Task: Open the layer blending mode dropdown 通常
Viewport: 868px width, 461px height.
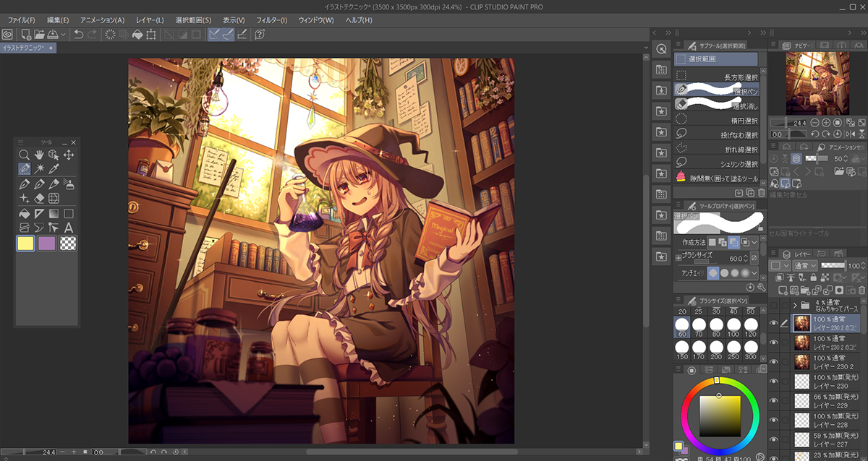Action: (x=801, y=266)
